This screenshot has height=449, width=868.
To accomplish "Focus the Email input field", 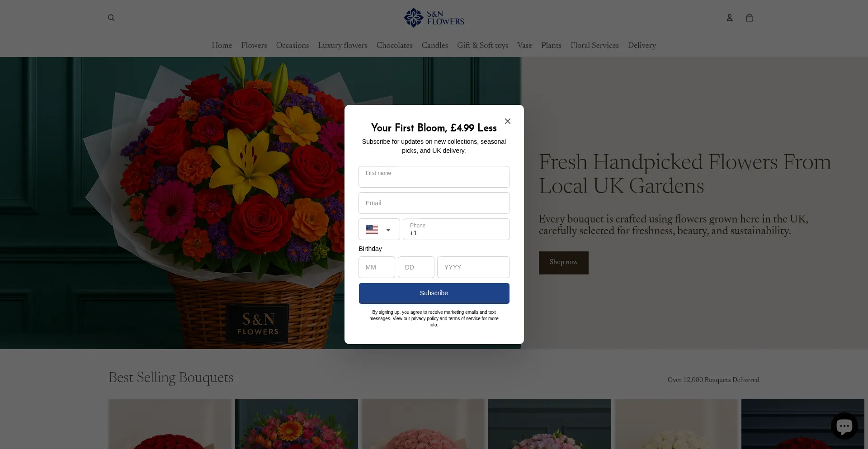I will tap(434, 203).
